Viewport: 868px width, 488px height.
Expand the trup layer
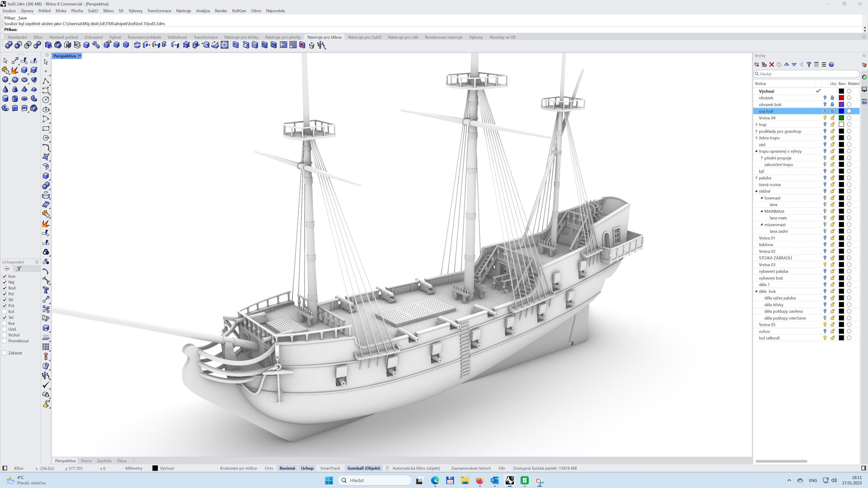coord(757,125)
